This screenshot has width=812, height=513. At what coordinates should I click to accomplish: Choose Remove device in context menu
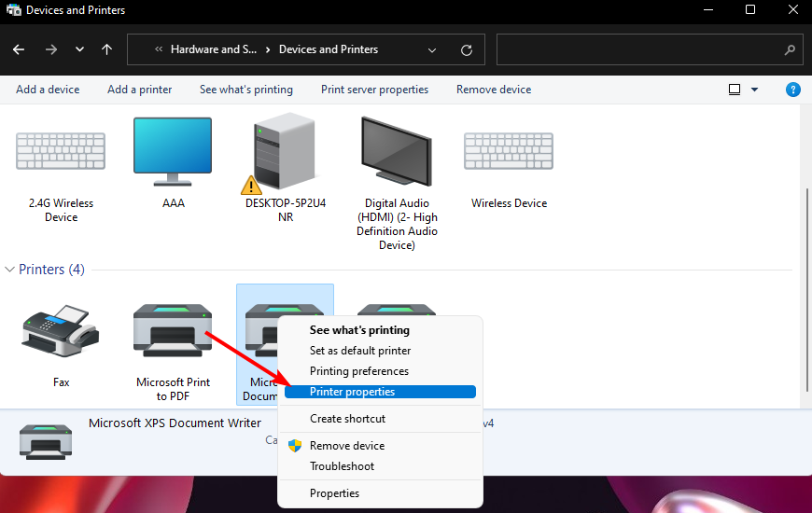[x=347, y=446]
